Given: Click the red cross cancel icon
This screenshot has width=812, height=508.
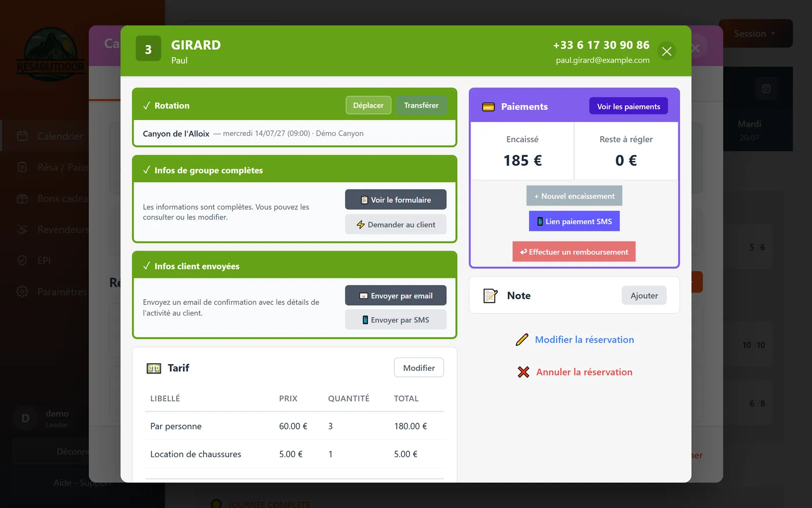Looking at the screenshot, I should (523, 372).
